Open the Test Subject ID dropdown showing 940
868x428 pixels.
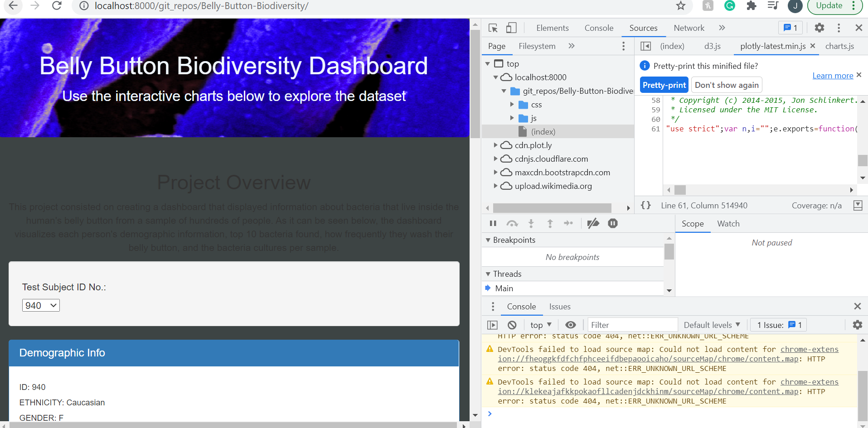(x=40, y=305)
